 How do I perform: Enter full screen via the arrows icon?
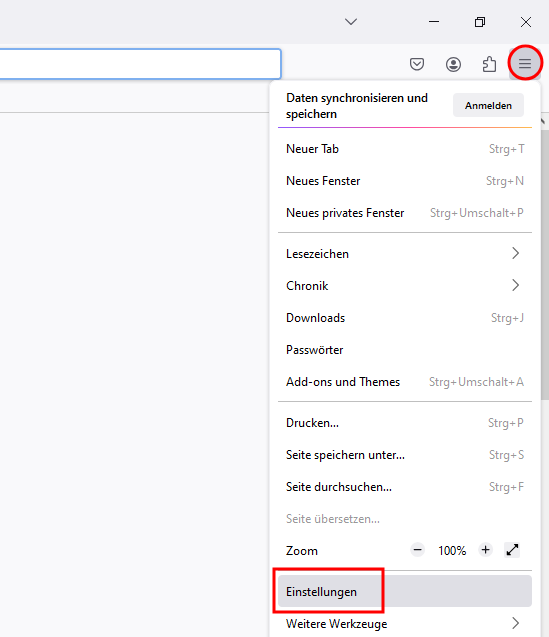[x=512, y=550]
